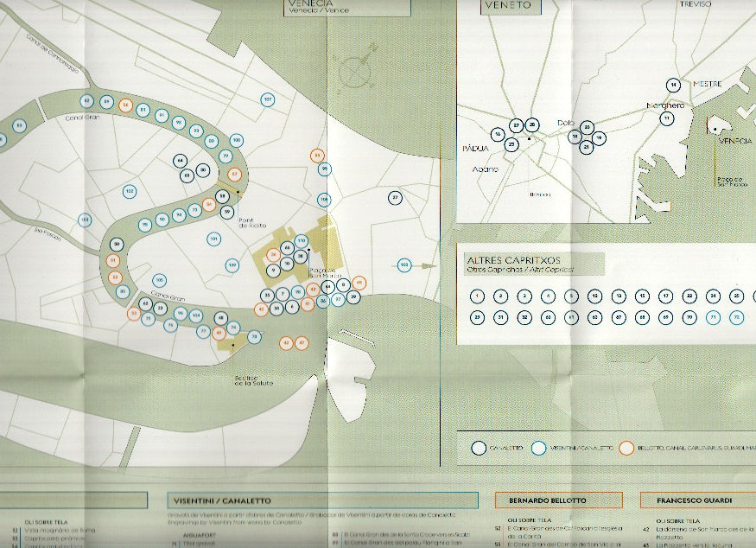
Task: Select the orange marker 45
Action: 359,283
